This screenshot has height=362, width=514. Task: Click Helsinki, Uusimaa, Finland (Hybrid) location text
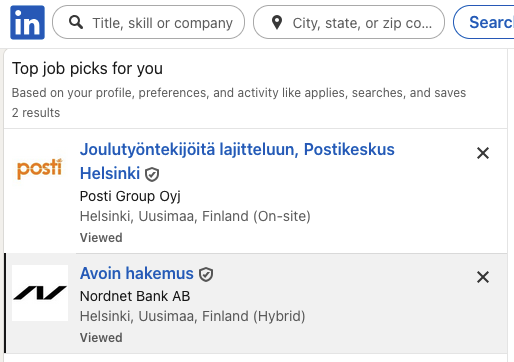[x=192, y=316]
